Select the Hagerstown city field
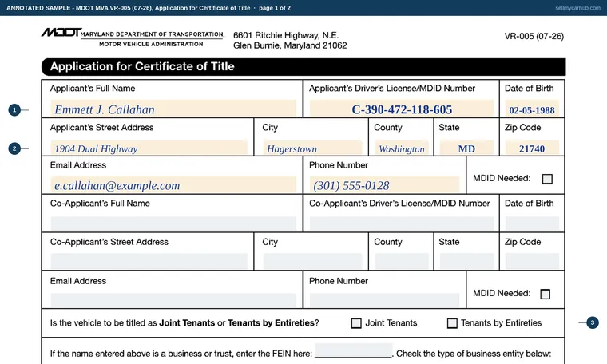The width and height of the screenshot is (607, 364). coord(312,148)
